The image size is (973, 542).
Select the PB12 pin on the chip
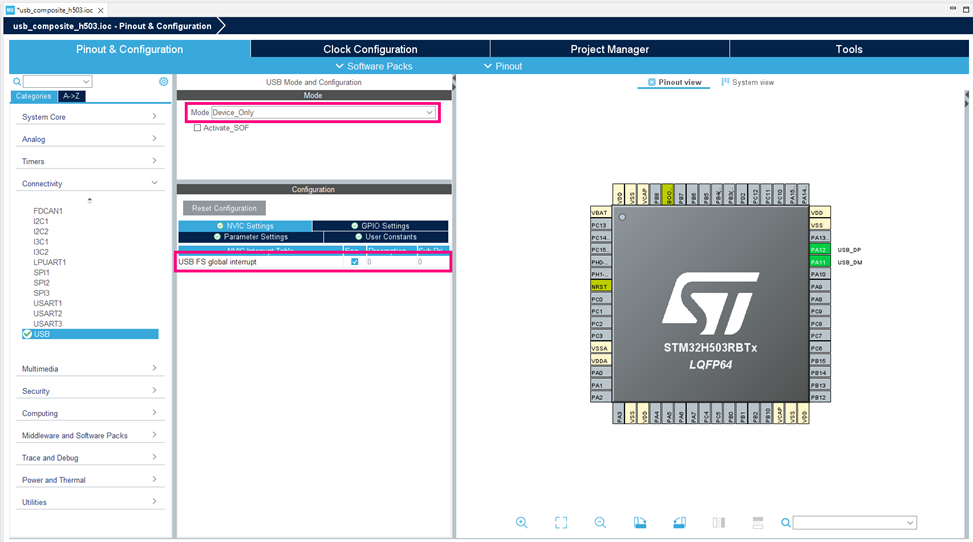coord(820,397)
